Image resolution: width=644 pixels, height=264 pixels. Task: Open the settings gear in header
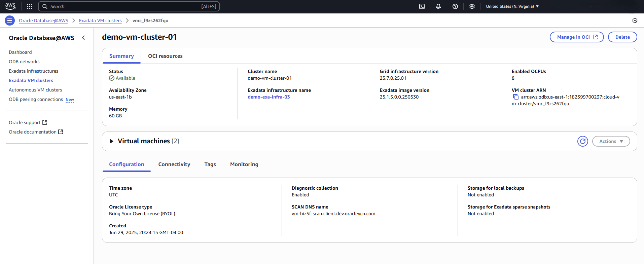472,6
